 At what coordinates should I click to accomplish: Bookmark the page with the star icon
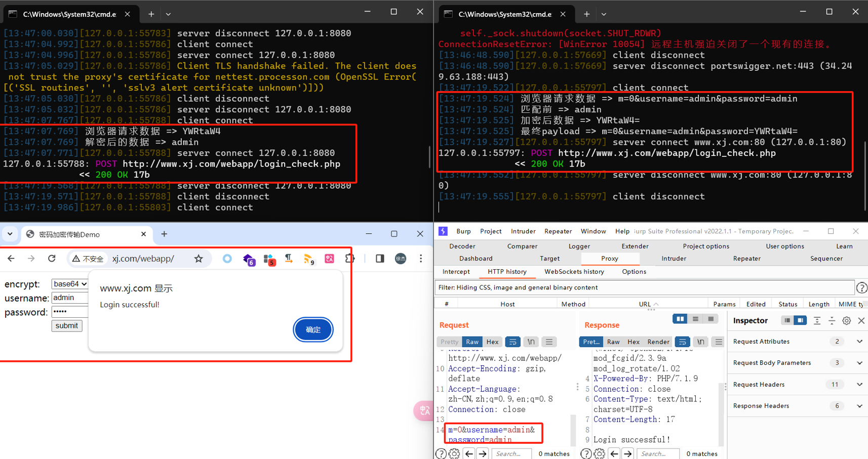pos(199,259)
